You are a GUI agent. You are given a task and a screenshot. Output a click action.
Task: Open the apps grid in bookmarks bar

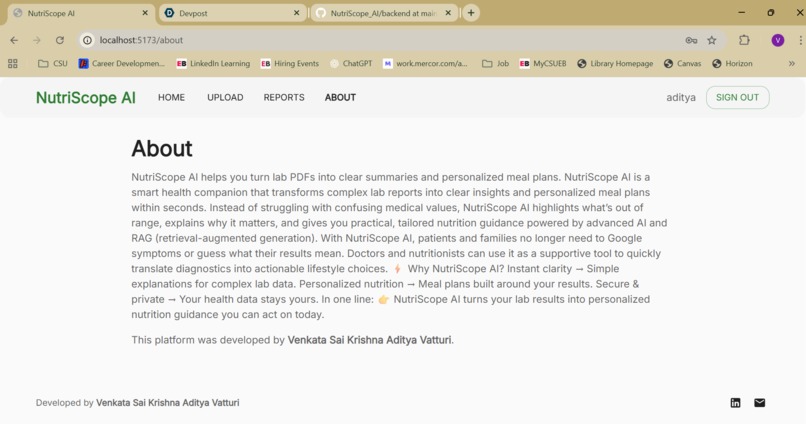click(13, 64)
